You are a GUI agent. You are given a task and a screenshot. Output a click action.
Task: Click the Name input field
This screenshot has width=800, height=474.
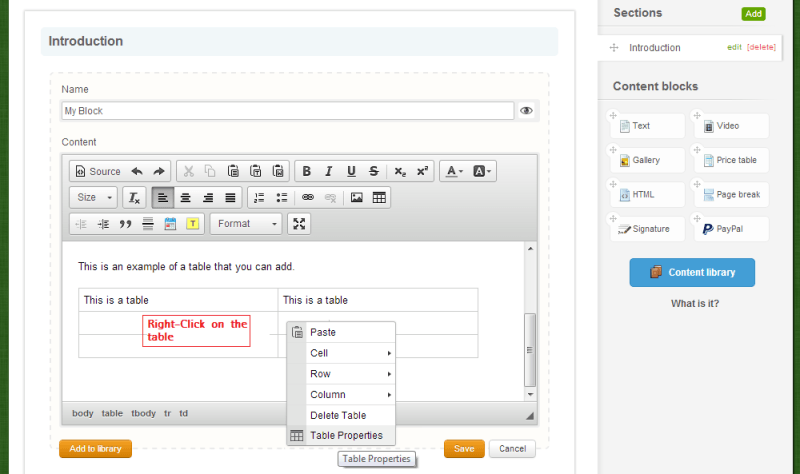pyautogui.click(x=287, y=111)
